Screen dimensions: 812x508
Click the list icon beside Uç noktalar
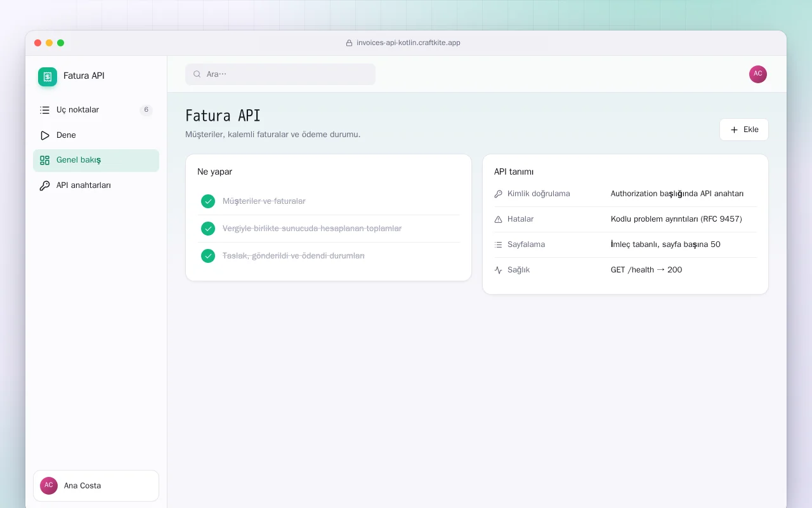(44, 110)
